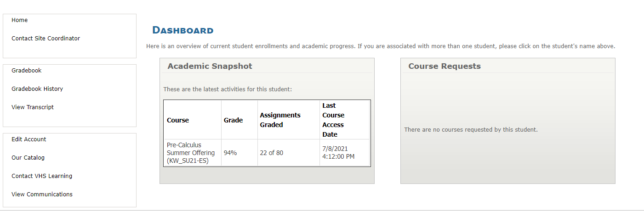Click Contact Site Coordinator link
644x211 pixels.
(46, 39)
